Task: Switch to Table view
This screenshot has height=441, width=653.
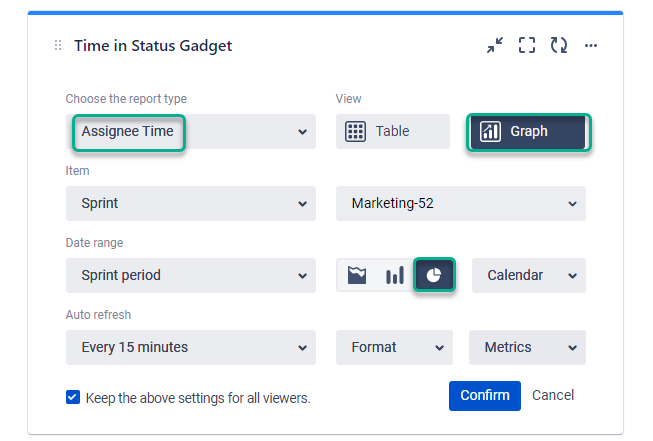Action: point(393,132)
